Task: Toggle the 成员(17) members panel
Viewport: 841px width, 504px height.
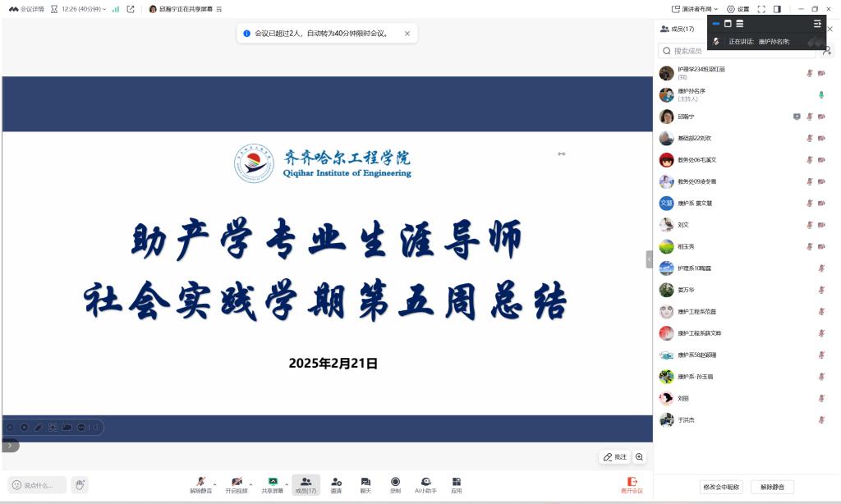Action: pos(306,484)
